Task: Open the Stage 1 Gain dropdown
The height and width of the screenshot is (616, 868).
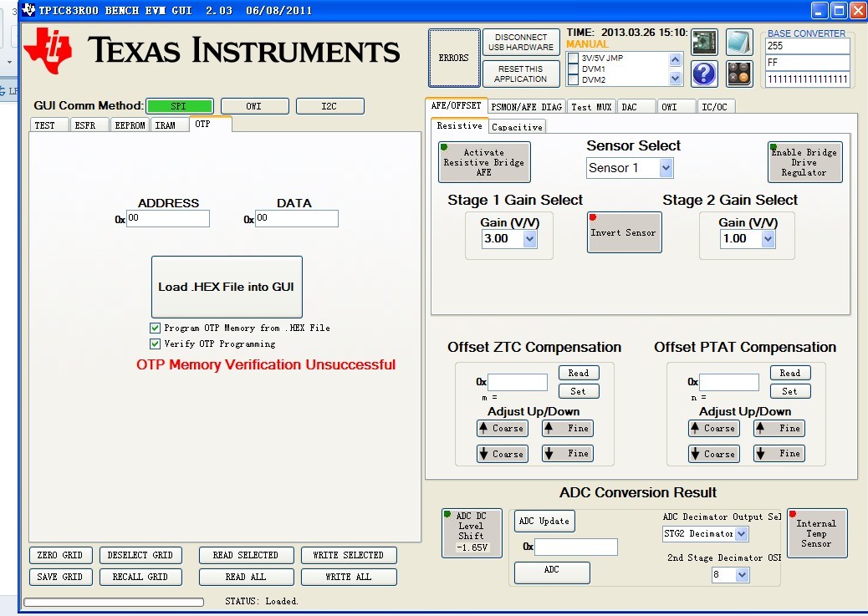Action: pos(530,238)
